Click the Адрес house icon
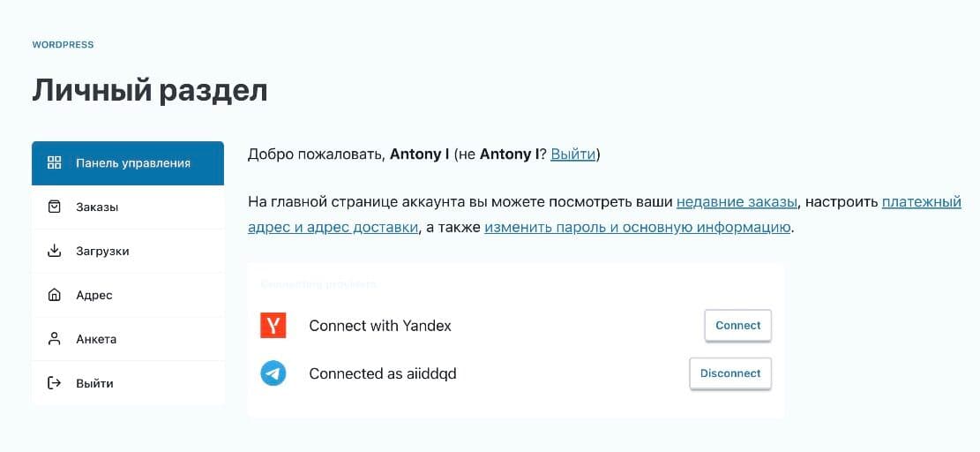The image size is (980, 452). [54, 295]
